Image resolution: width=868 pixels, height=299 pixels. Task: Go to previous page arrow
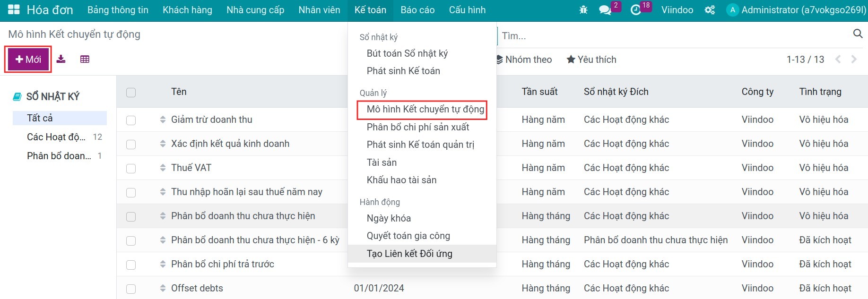pos(838,60)
